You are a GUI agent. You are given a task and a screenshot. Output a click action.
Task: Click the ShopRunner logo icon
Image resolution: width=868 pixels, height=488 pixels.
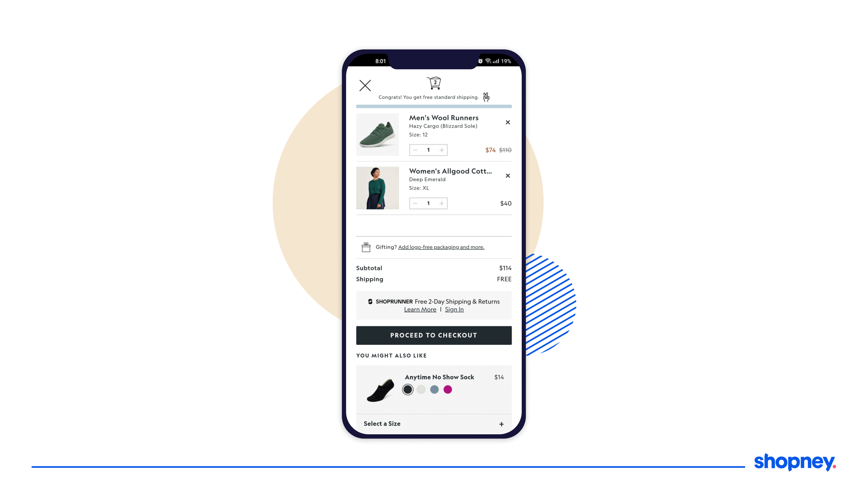coord(371,302)
